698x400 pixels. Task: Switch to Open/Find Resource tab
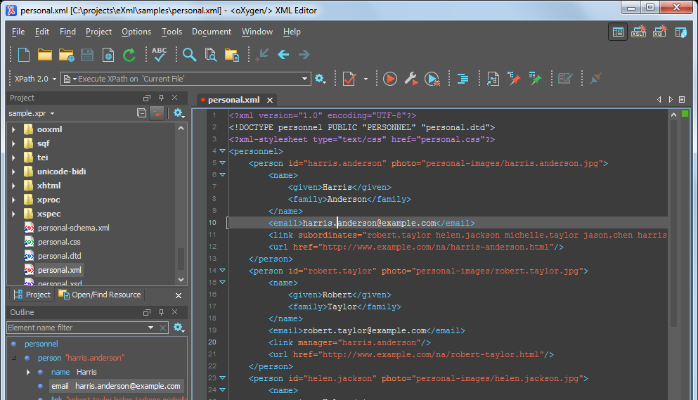click(100, 295)
